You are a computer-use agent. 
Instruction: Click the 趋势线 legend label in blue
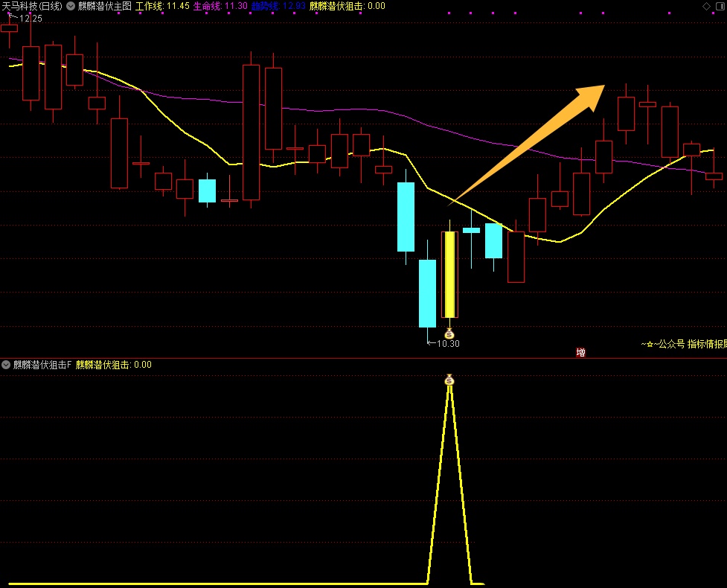coord(278,6)
